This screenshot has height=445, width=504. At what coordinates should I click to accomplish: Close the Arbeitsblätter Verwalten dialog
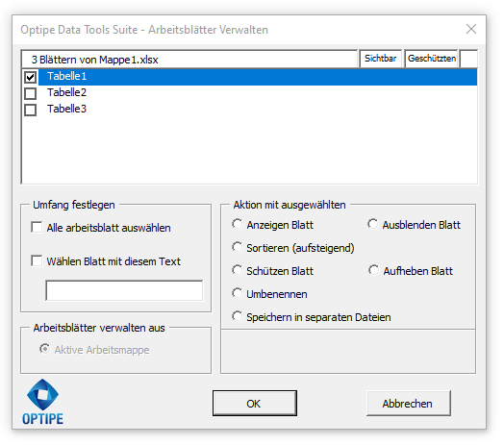pos(471,29)
